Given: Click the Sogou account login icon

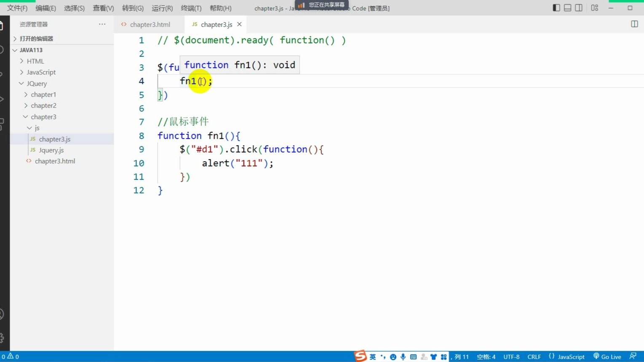Looking at the screenshot, I should point(424,357).
